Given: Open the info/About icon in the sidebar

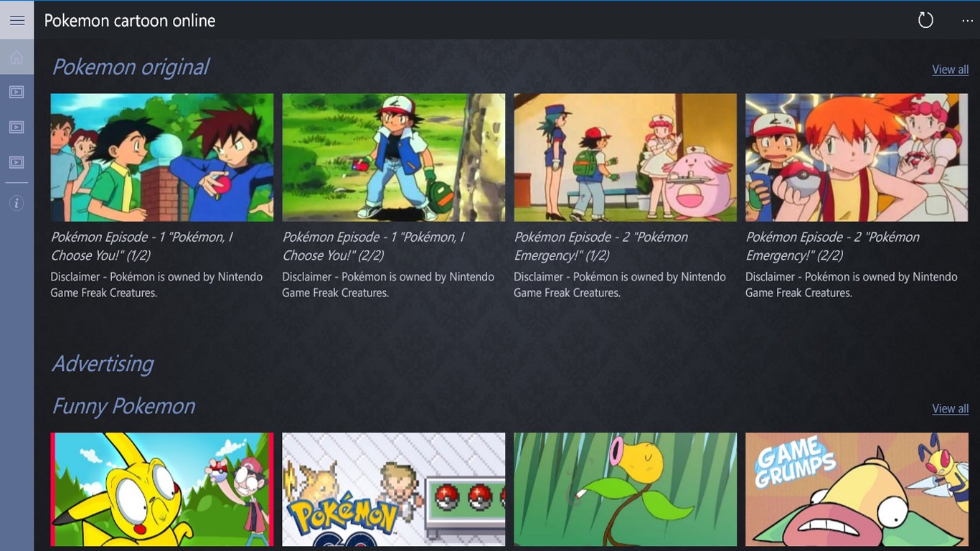Looking at the screenshot, I should tap(16, 203).
